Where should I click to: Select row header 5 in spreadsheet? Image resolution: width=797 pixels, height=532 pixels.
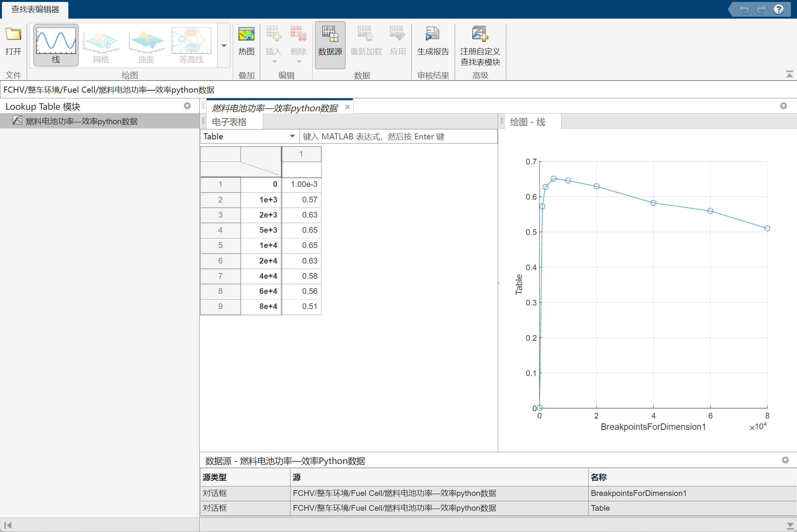[x=220, y=245]
